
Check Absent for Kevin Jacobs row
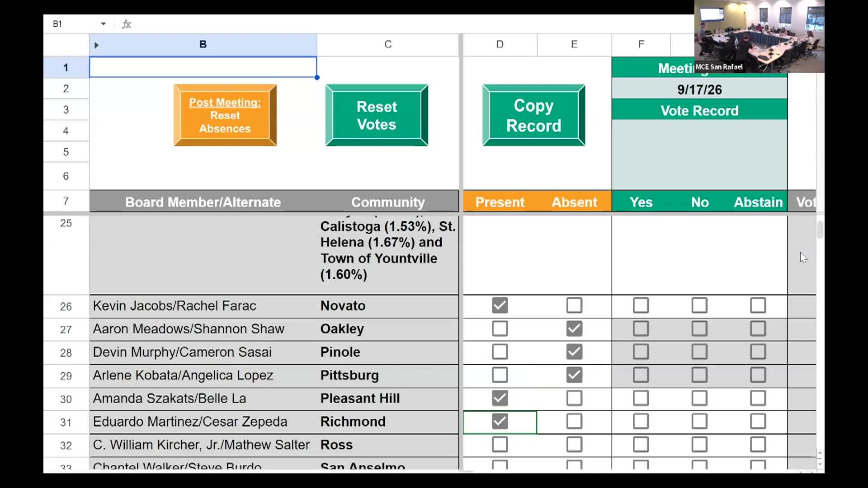(574, 305)
